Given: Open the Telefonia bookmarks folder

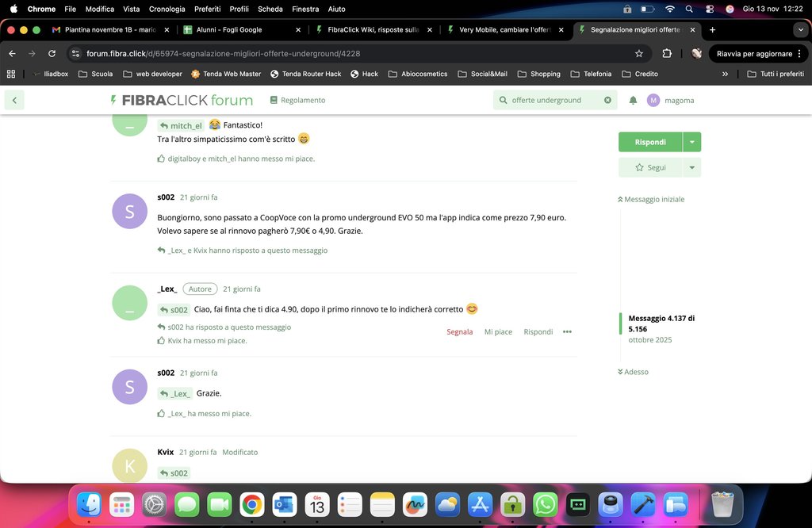Looking at the screenshot, I should 591,74.
